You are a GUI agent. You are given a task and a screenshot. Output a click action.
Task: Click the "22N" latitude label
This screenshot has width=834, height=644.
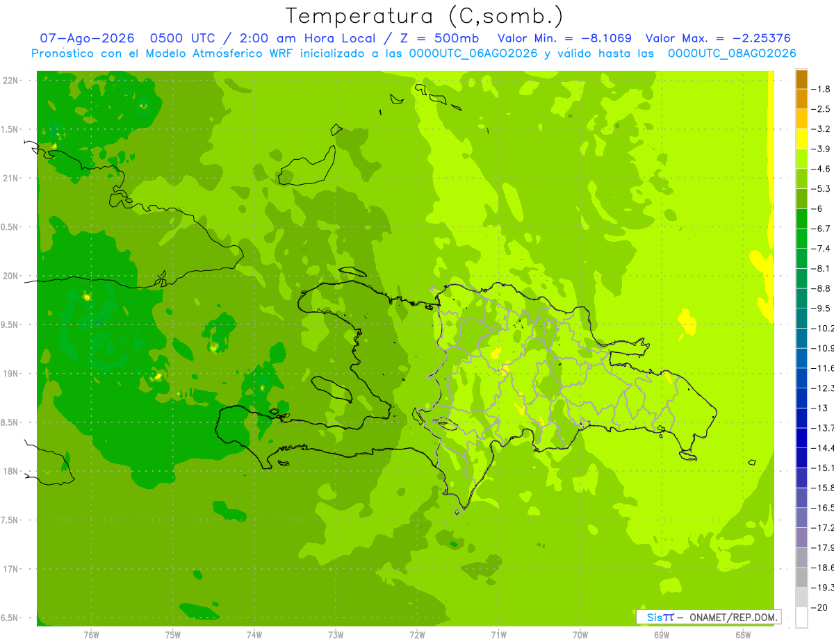point(10,80)
